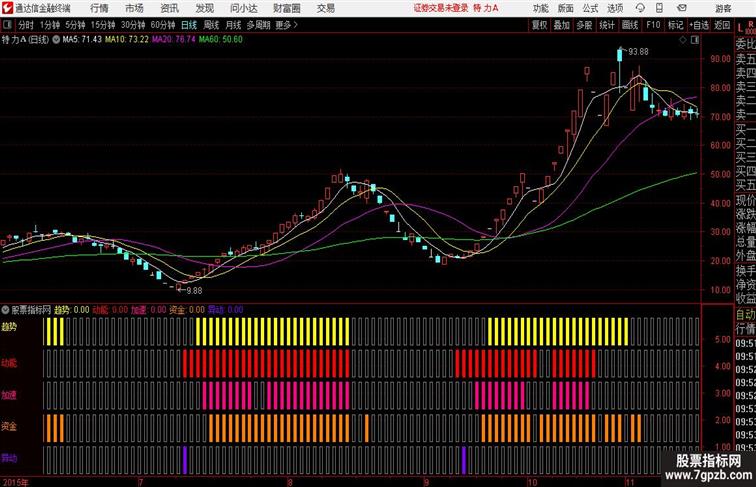
Task: Click the 叠加 overlay button
Action: (561, 25)
